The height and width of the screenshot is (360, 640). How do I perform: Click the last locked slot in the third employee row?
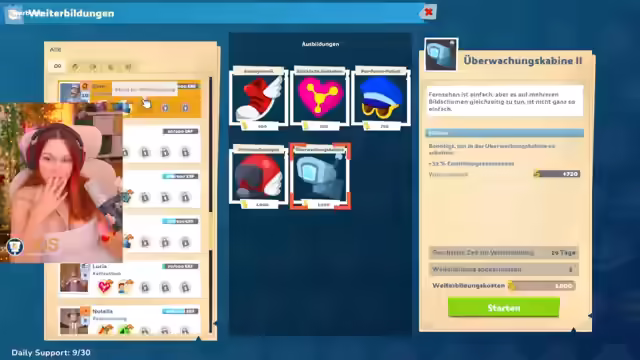click(x=185, y=198)
